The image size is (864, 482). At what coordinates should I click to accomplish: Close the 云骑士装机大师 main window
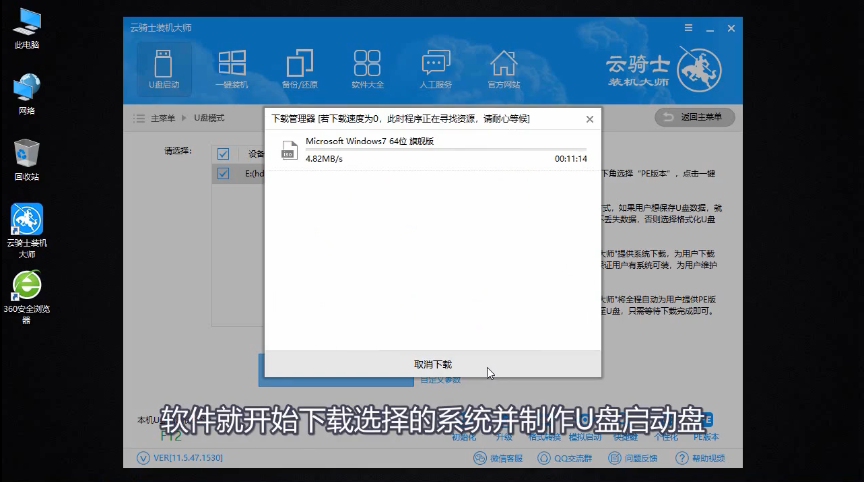pos(731,28)
